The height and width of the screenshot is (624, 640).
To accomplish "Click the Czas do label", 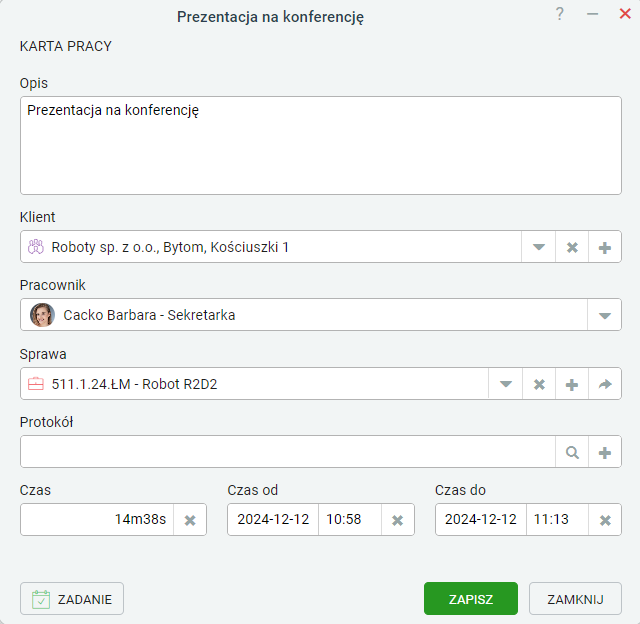I will pyautogui.click(x=460, y=490).
